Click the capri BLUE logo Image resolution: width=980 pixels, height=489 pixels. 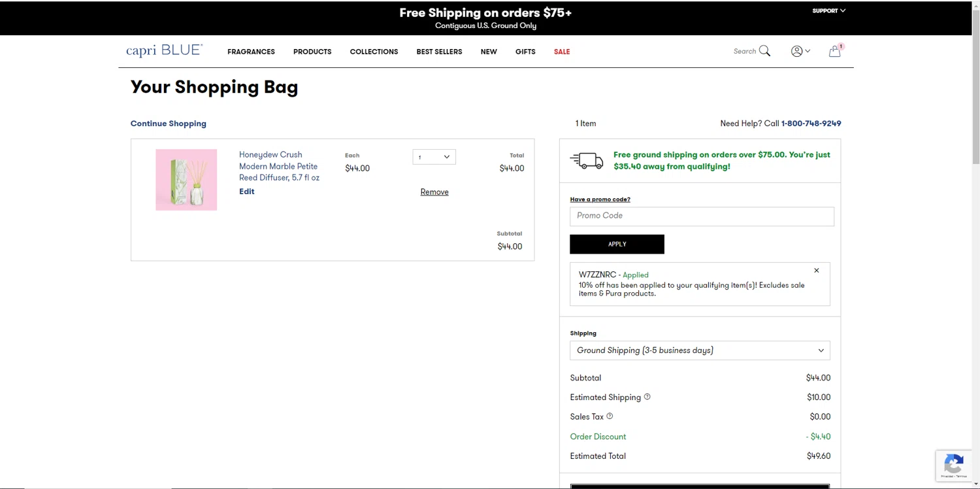(x=165, y=51)
